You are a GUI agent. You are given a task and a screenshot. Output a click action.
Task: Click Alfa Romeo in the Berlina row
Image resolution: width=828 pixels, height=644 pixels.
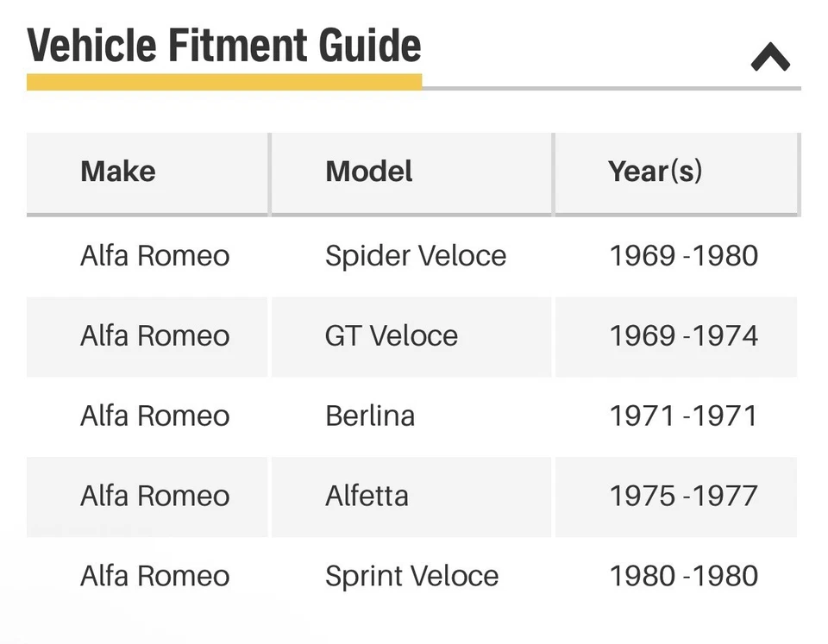tap(154, 416)
